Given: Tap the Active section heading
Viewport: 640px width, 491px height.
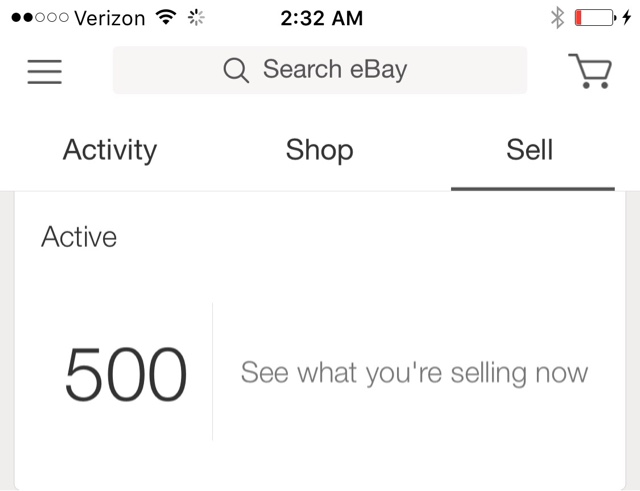Looking at the screenshot, I should click(79, 237).
